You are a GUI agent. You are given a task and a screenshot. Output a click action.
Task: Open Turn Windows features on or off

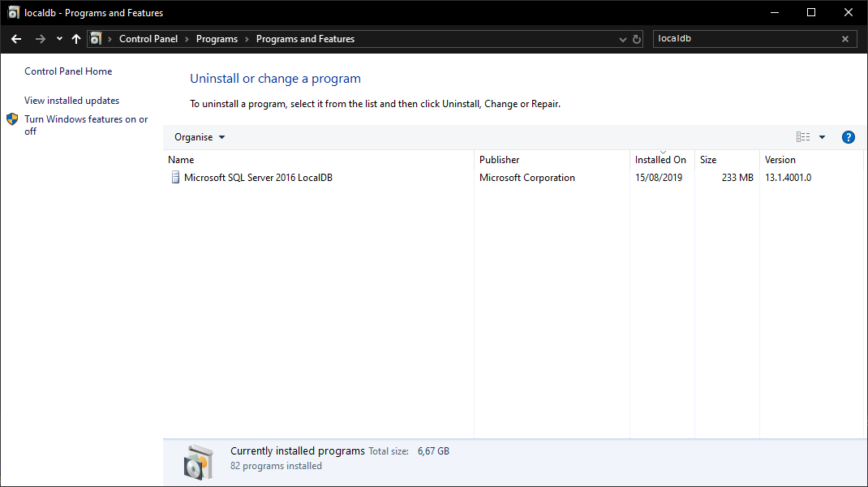pos(86,125)
